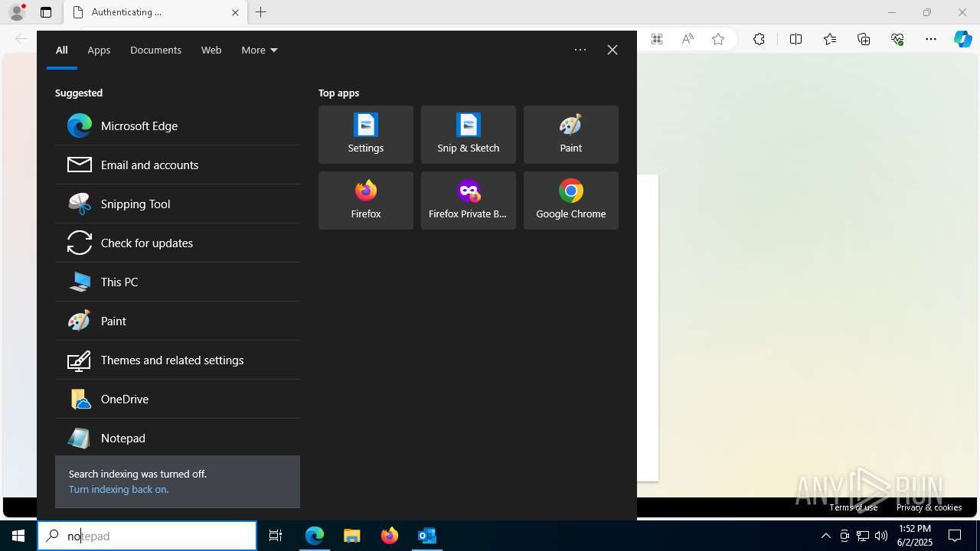
Task: Open Privacy & cookies link
Action: (929, 507)
